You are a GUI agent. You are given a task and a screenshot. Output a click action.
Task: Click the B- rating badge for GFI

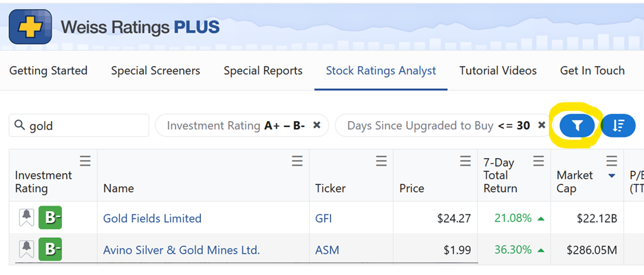point(50,217)
